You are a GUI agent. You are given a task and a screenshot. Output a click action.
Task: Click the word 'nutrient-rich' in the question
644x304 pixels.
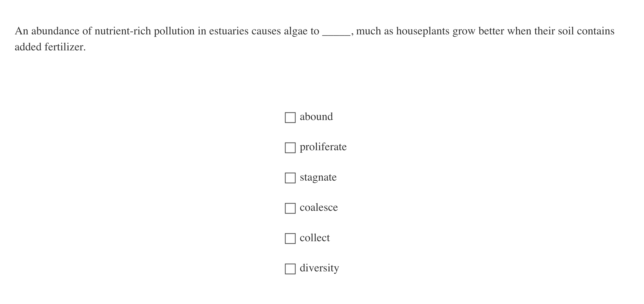click(123, 31)
